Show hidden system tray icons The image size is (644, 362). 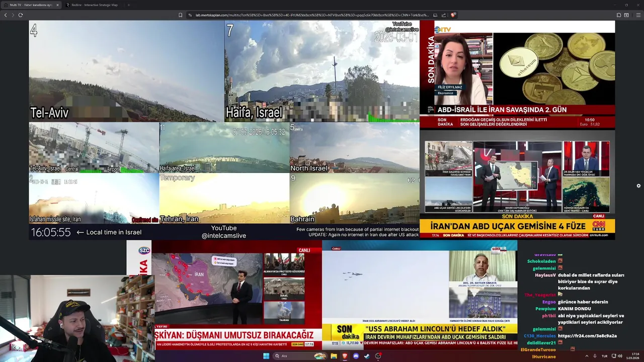pos(587,356)
